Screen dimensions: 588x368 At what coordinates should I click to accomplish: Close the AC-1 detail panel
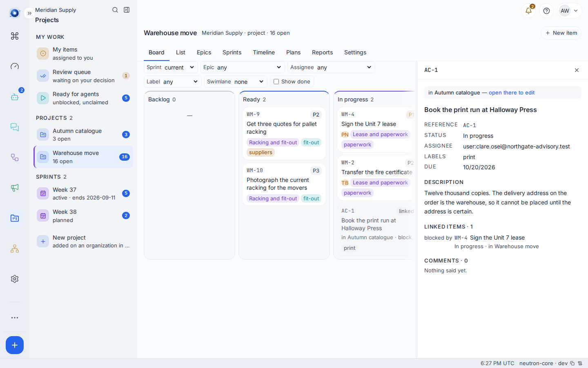(x=577, y=70)
